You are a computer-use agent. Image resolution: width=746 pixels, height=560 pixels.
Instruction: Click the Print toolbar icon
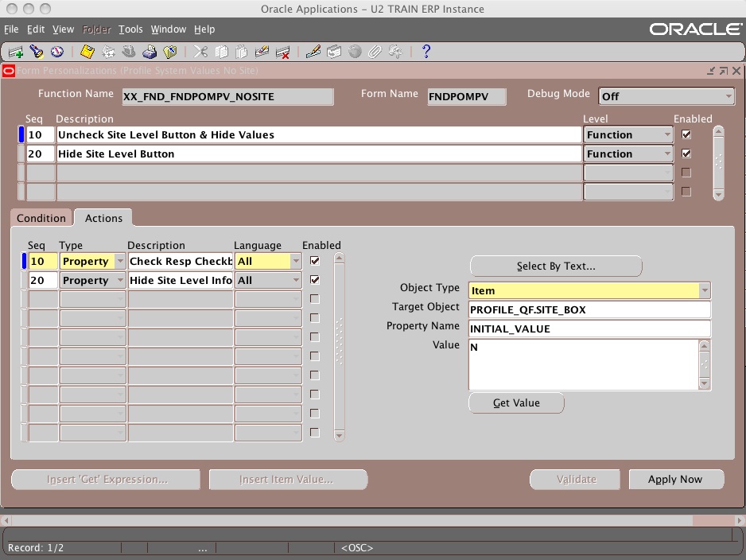150,52
